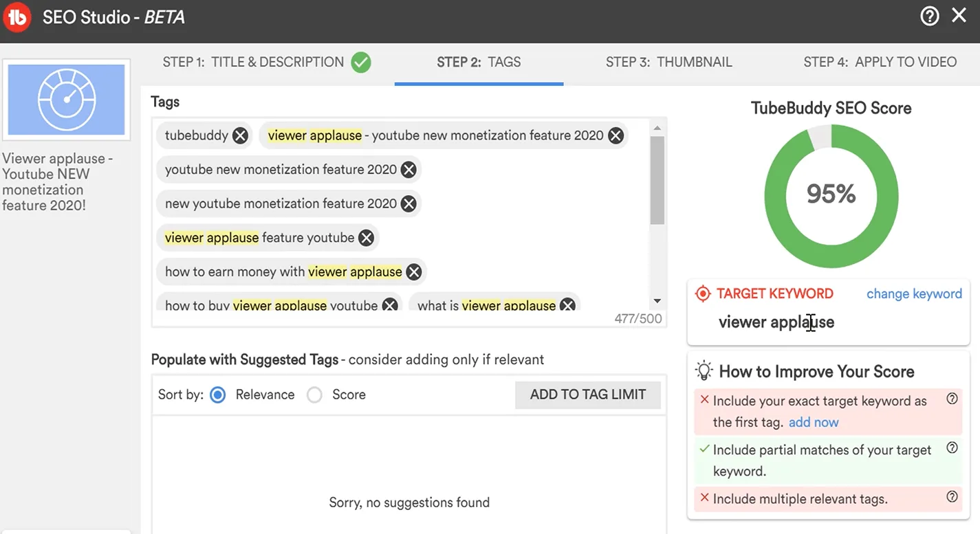This screenshot has height=534, width=980.
Task: Remove 'how to buy viewer applause youtube' tag
Action: [390, 305]
